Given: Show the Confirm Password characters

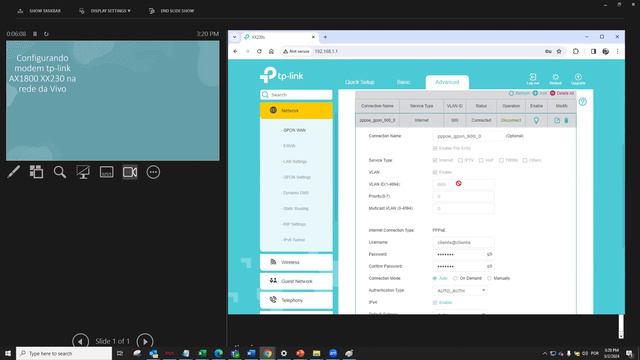Looking at the screenshot, I should pyautogui.click(x=489, y=266).
